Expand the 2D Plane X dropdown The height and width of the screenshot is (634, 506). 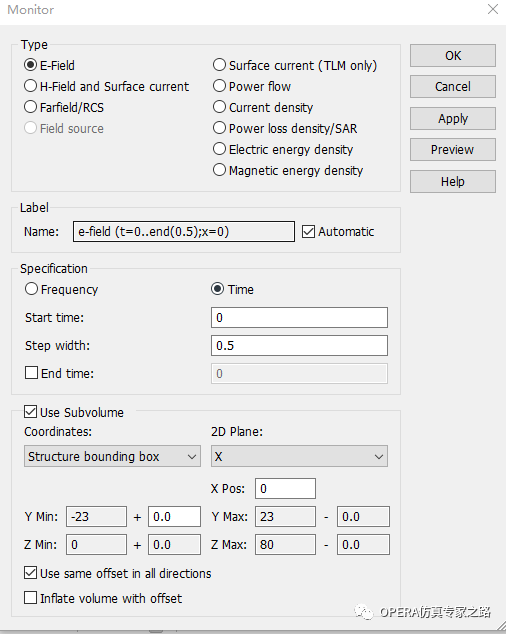pos(299,456)
